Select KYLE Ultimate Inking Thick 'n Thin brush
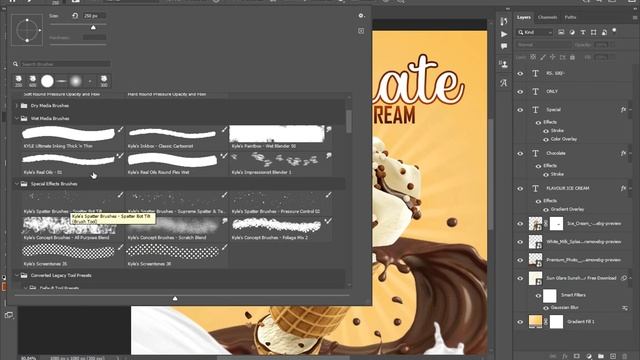 coord(72,137)
